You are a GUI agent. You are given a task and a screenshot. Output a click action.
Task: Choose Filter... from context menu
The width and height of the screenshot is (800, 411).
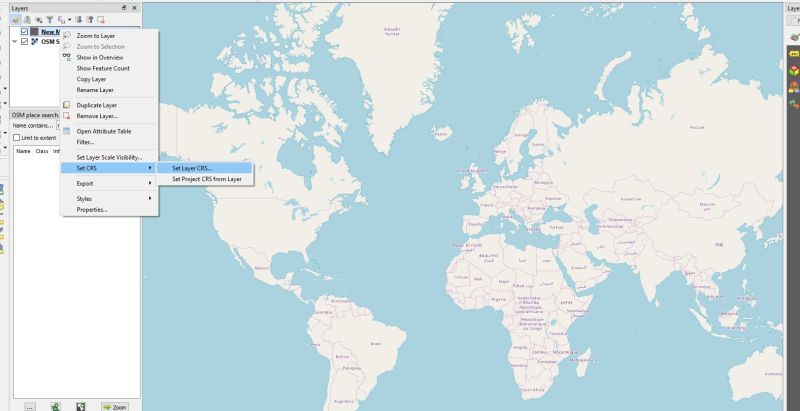(85, 142)
